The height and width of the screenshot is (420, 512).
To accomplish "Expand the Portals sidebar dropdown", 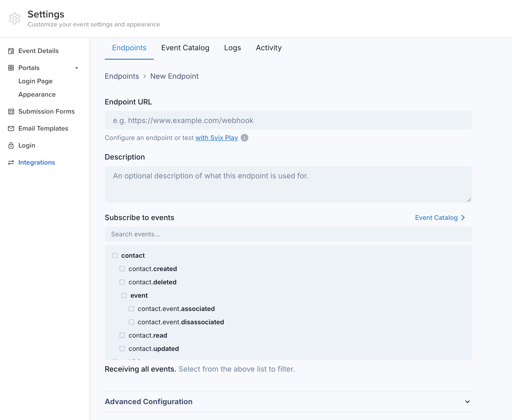I will (77, 68).
